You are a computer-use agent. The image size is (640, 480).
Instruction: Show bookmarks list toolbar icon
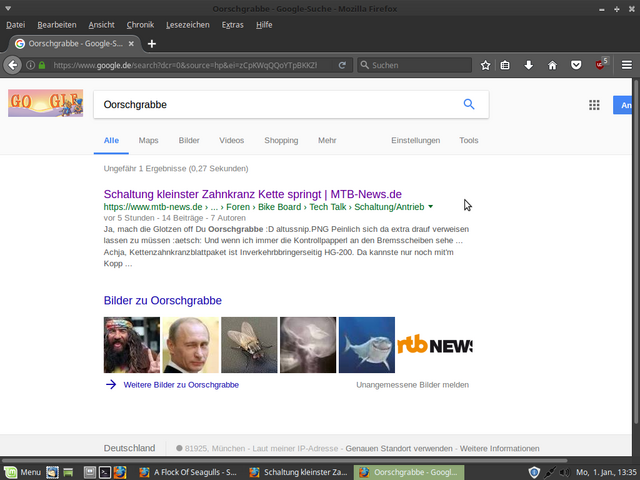click(505, 65)
